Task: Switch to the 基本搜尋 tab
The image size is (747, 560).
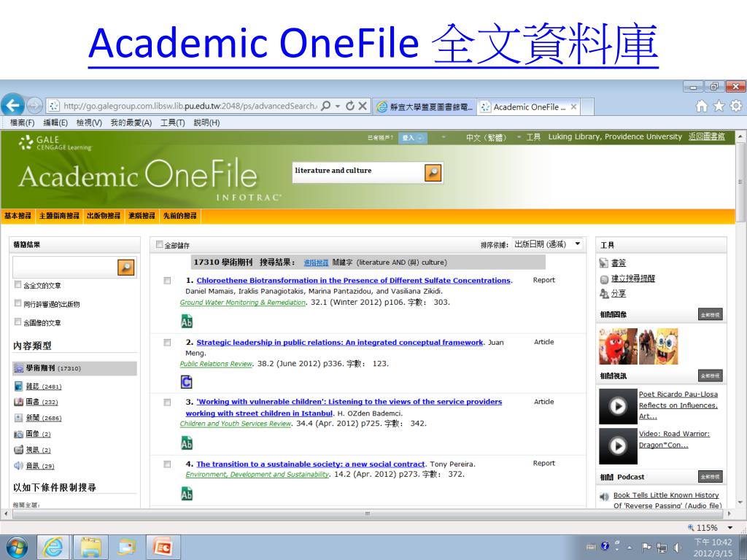Action: (18, 216)
